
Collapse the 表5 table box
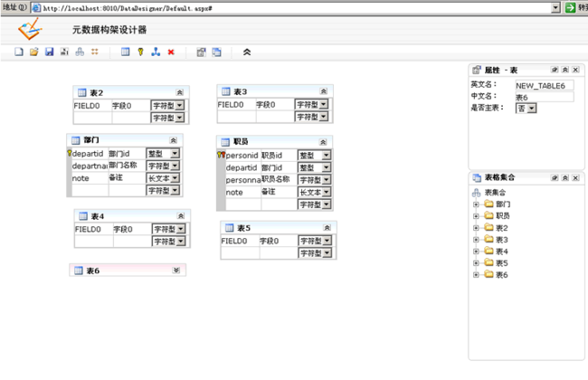[327, 228]
